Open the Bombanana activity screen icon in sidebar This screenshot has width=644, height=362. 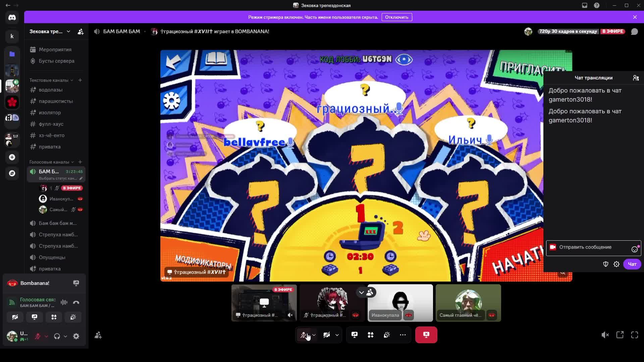76,283
